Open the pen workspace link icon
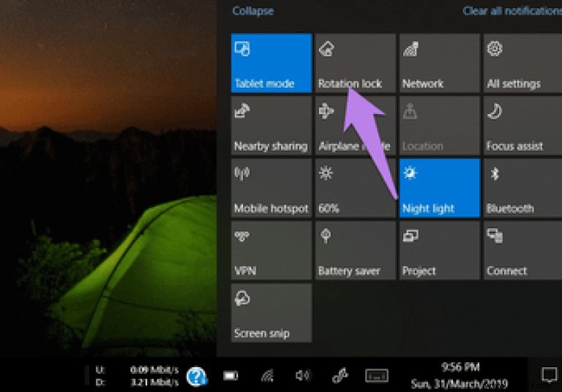Screen dimensions: 562x392 tap(340, 375)
